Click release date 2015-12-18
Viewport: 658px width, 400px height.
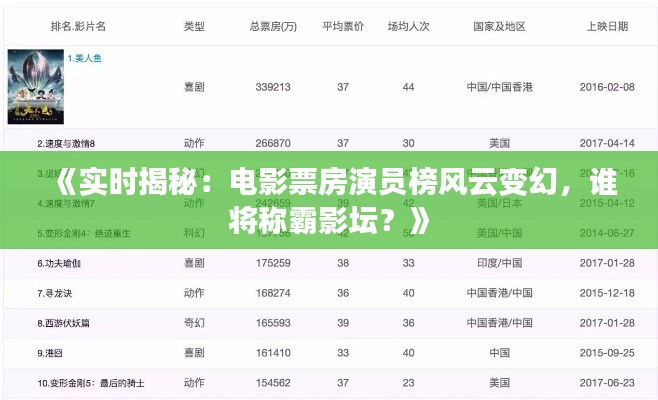pos(607,293)
